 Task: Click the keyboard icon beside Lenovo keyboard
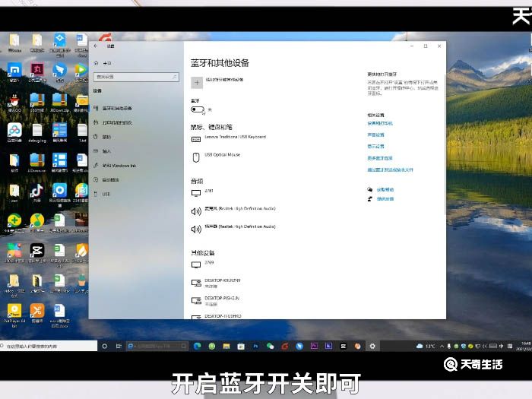pos(196,139)
